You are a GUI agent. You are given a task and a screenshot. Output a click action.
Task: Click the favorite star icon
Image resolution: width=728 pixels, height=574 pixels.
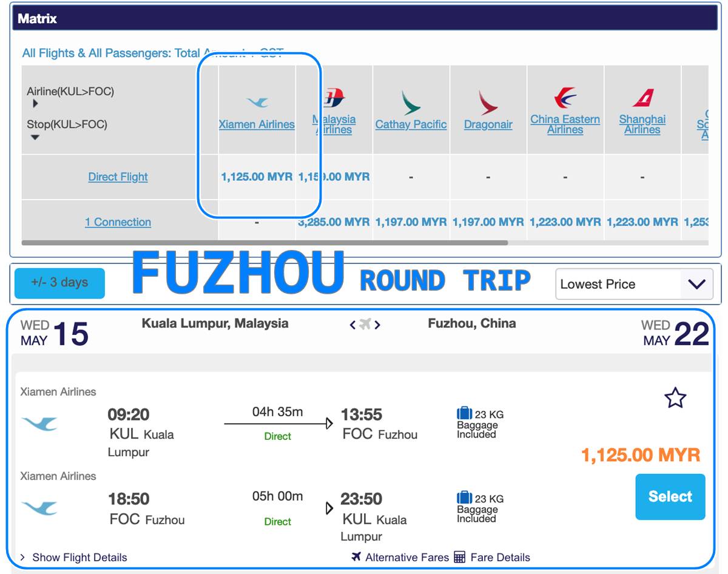[675, 398]
